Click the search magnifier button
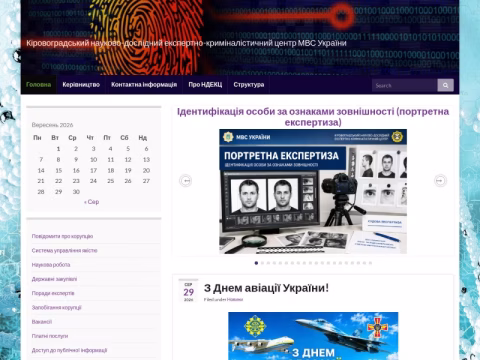The image size is (480, 360). coord(445,85)
